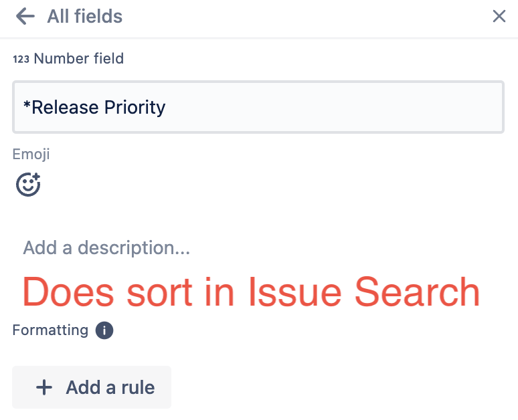Viewport: 518px width, 420px height.
Task: Click the Emoji section label
Action: pyautogui.click(x=31, y=154)
